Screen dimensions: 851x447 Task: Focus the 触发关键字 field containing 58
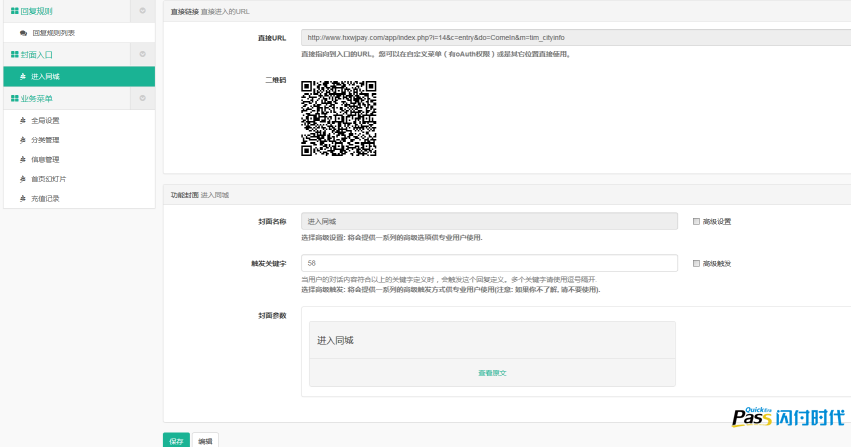tap(490, 263)
